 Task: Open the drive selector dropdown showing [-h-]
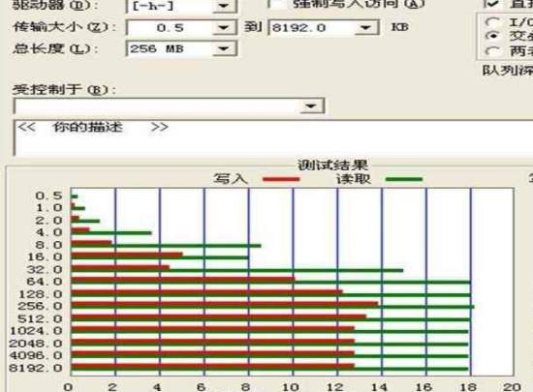[223, 6]
